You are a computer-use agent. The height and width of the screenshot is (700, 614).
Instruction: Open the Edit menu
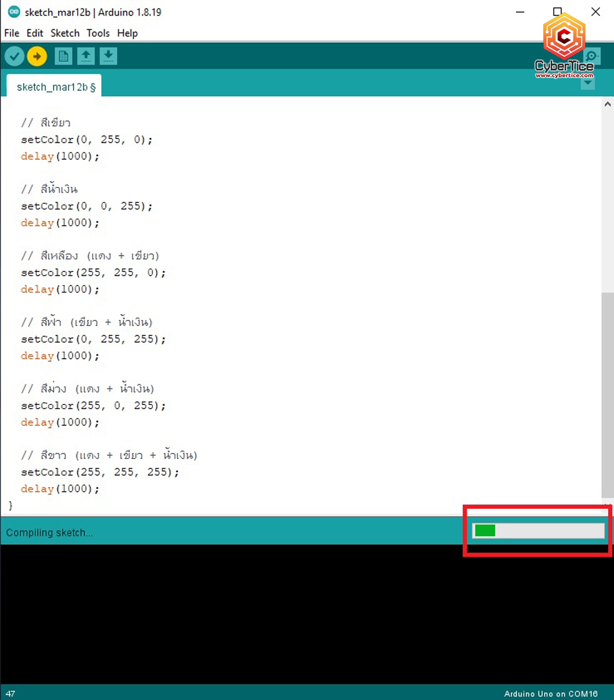35,33
